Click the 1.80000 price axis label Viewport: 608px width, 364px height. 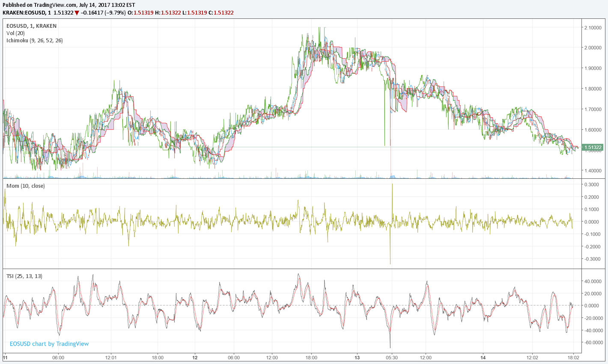pyautogui.click(x=592, y=89)
